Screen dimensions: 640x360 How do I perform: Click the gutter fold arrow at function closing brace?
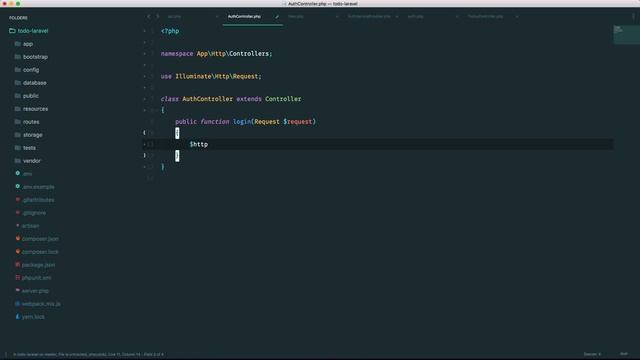click(x=144, y=155)
